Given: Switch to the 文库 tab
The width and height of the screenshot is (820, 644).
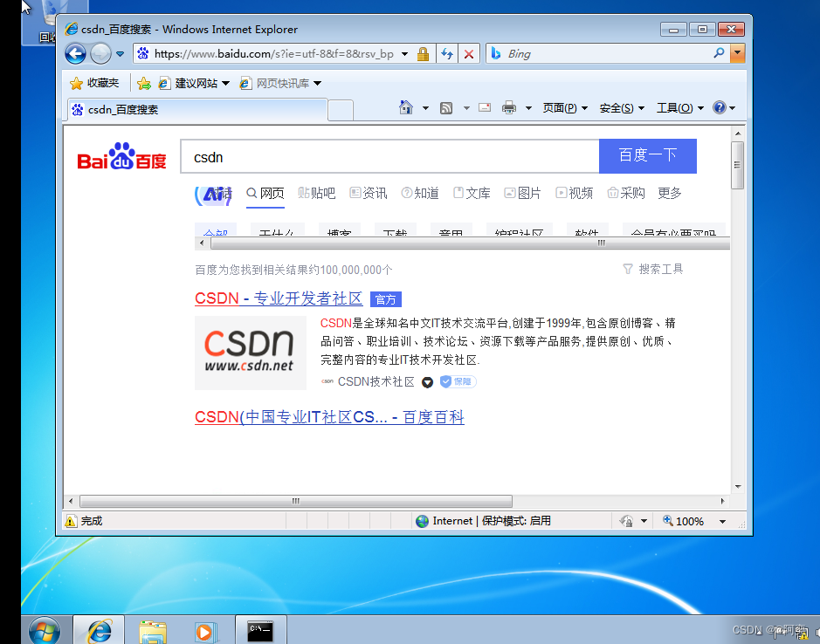Looking at the screenshot, I should tap(472, 194).
